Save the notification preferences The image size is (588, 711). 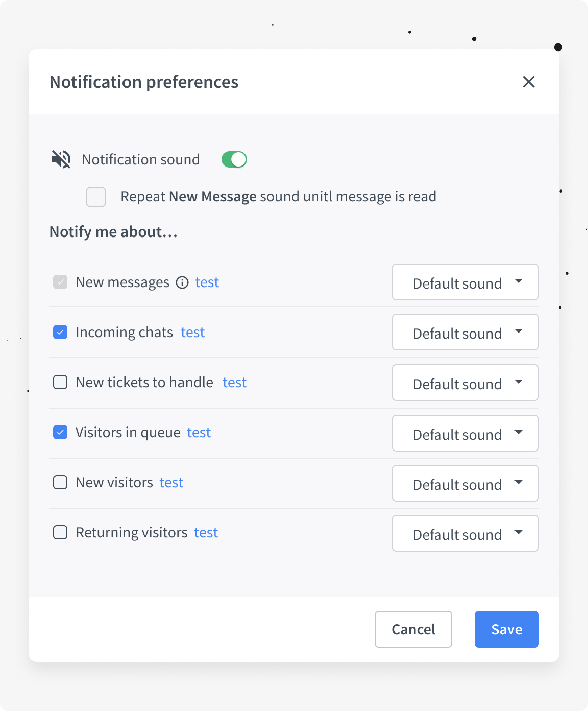click(x=506, y=629)
